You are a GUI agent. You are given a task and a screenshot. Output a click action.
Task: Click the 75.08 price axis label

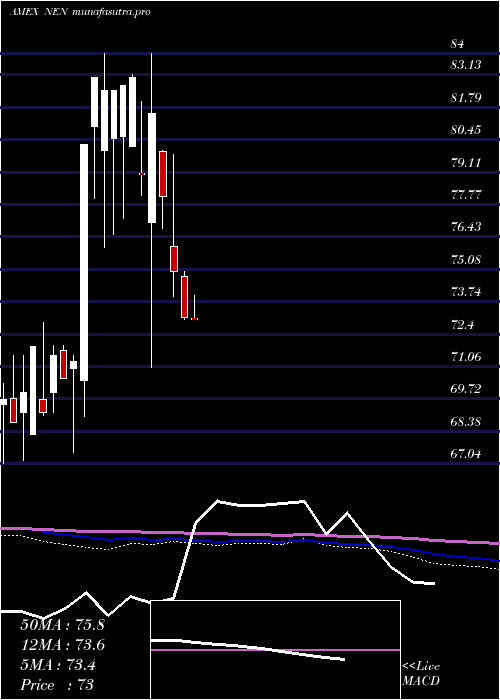pyautogui.click(x=466, y=259)
